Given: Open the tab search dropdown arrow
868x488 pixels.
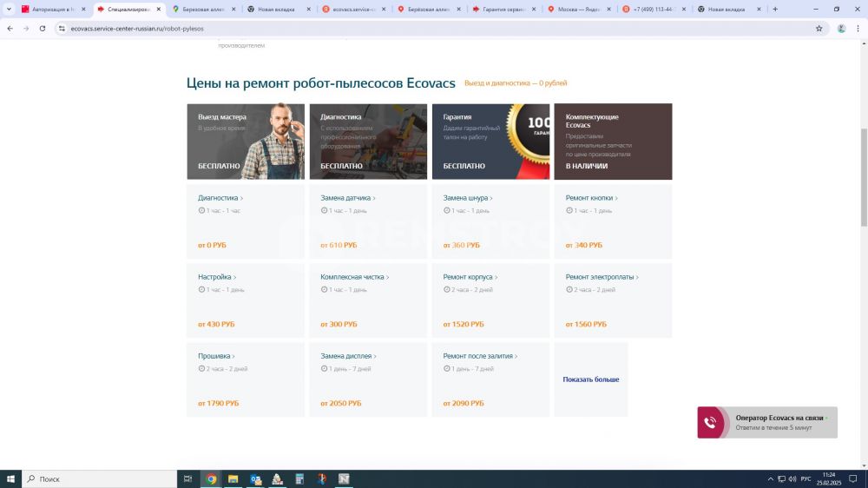Looking at the screenshot, I should point(9,9).
